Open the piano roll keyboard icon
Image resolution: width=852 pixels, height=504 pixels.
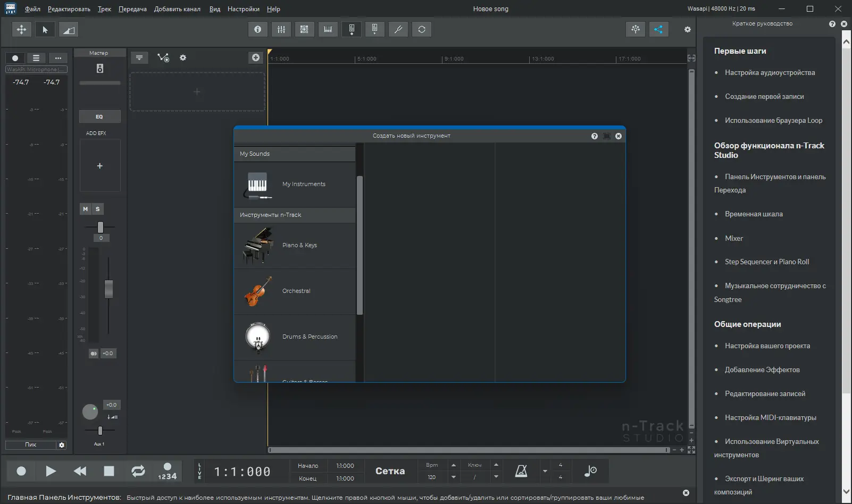[x=328, y=29]
